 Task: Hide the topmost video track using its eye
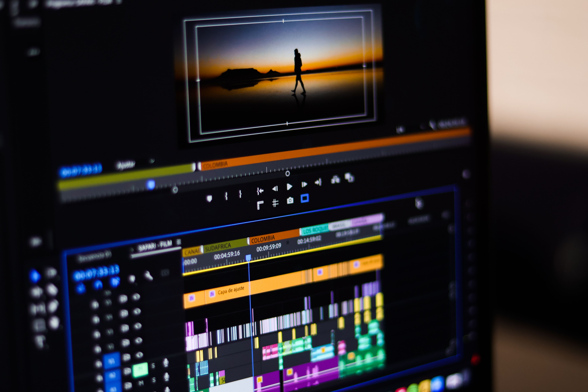[136, 297]
